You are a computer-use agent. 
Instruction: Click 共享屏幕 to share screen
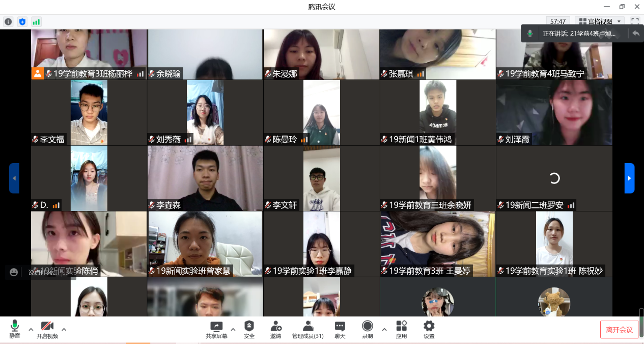click(x=216, y=329)
